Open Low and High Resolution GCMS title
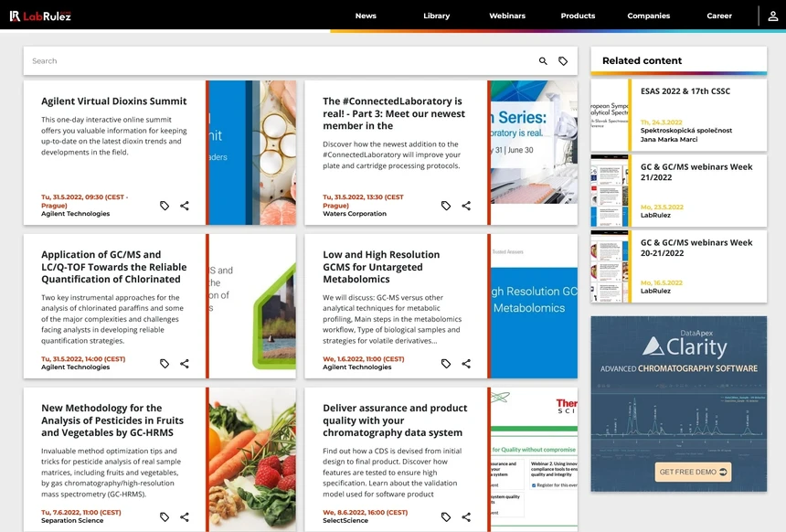The image size is (786, 532). tap(381, 267)
